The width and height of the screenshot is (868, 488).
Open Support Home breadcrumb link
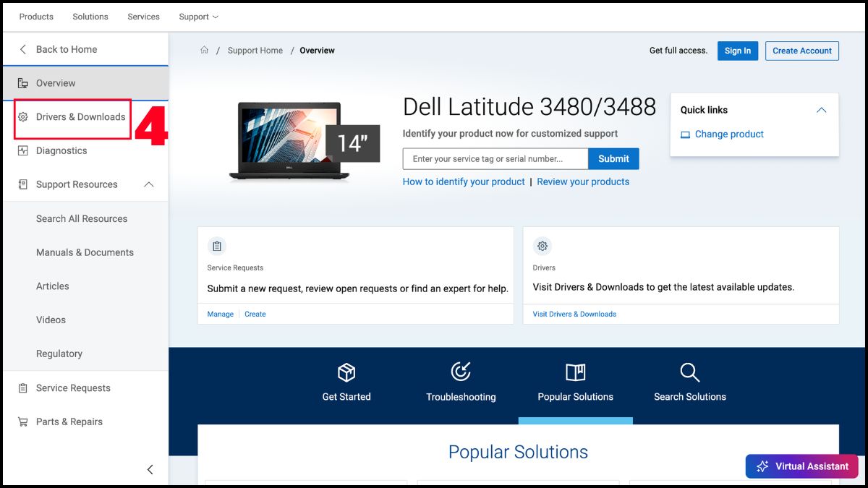pyautogui.click(x=255, y=51)
